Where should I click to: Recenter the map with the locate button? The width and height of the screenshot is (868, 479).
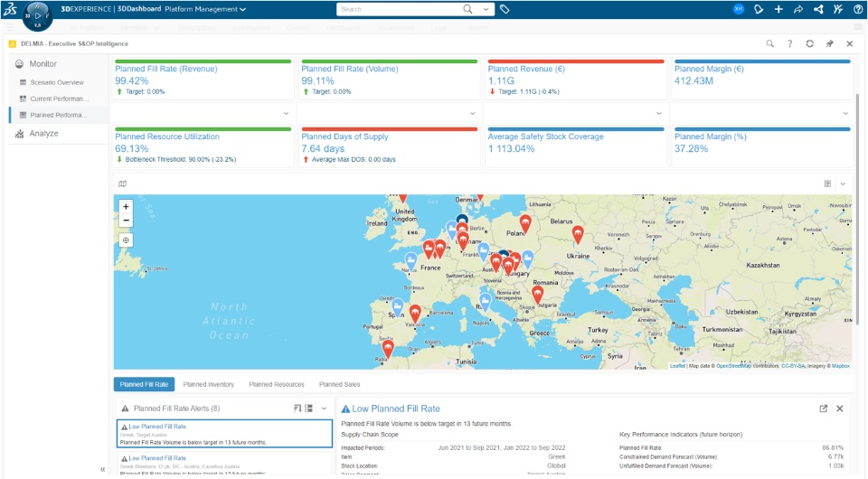(x=127, y=240)
